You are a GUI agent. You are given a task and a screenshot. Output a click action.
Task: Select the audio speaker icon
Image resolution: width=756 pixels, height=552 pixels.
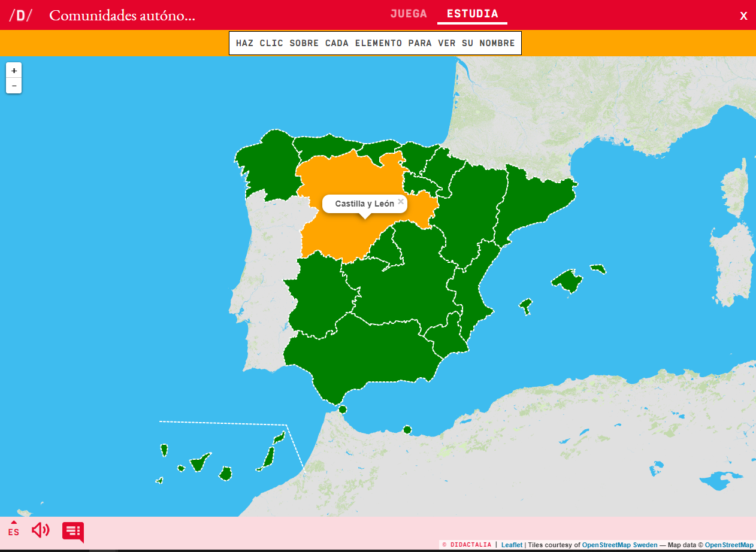(x=40, y=530)
